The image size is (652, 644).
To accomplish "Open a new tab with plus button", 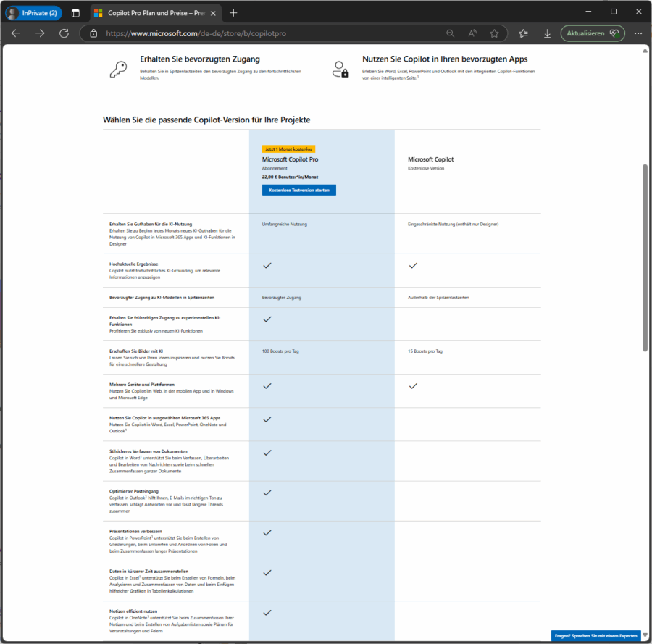I will tap(233, 13).
